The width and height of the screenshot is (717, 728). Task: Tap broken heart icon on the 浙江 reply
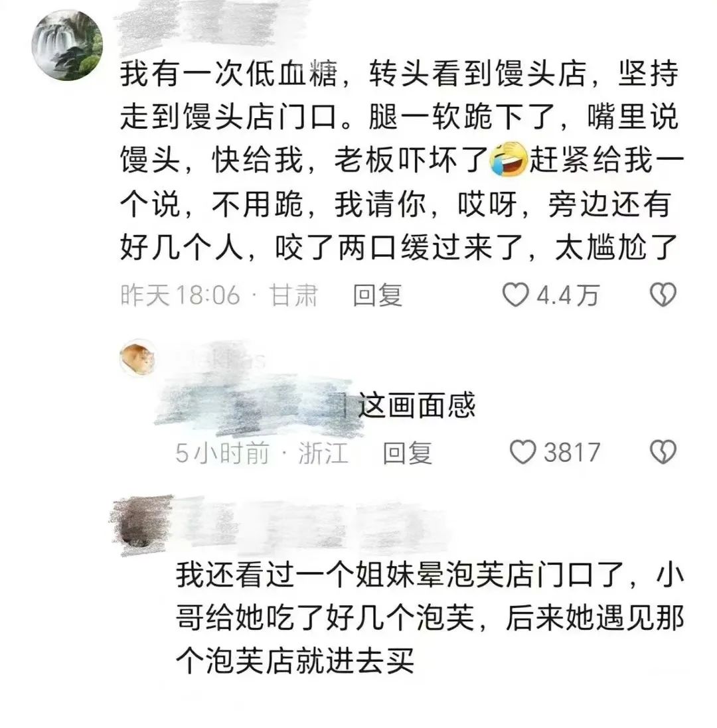(663, 452)
